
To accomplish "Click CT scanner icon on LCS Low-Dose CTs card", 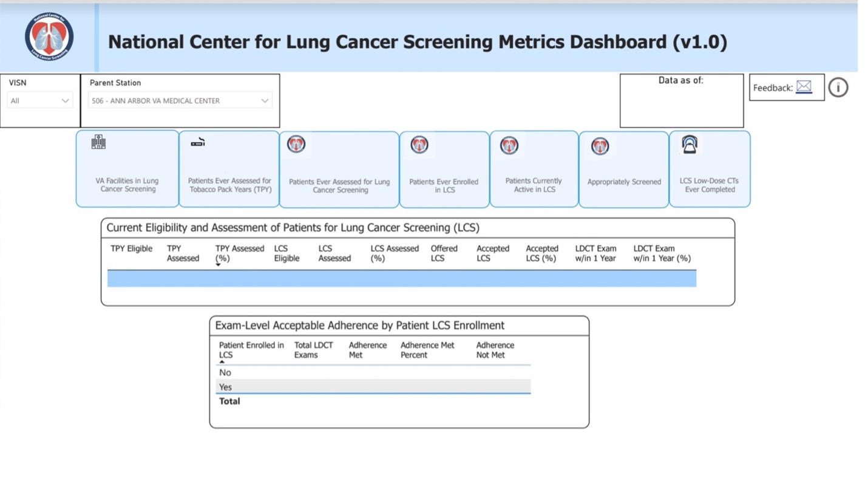I will click(690, 144).
